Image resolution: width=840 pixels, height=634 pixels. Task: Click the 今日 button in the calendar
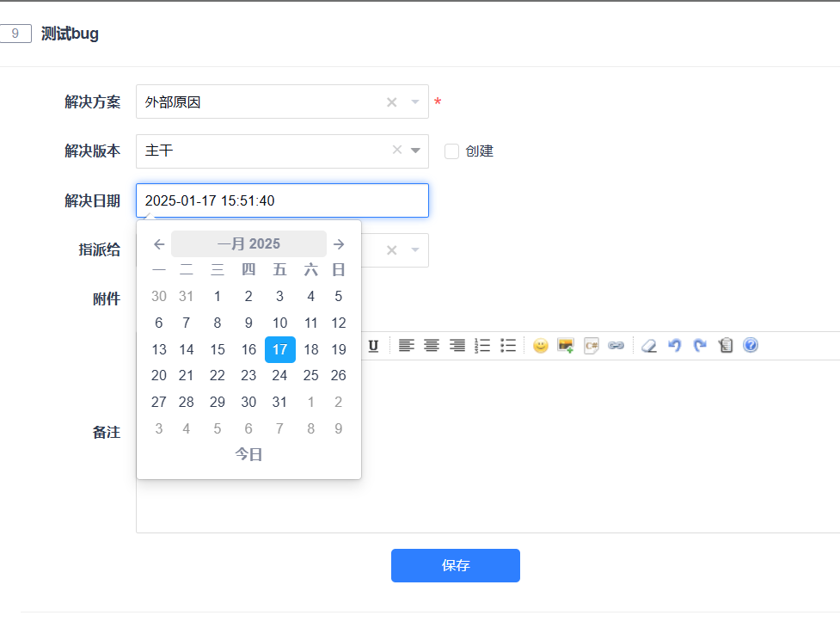248,454
